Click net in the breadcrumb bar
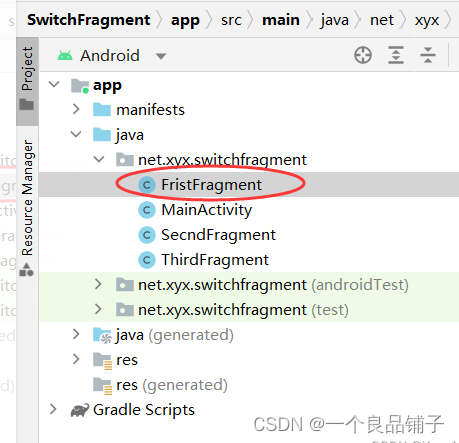This screenshot has height=443, width=459. pyautogui.click(x=382, y=20)
